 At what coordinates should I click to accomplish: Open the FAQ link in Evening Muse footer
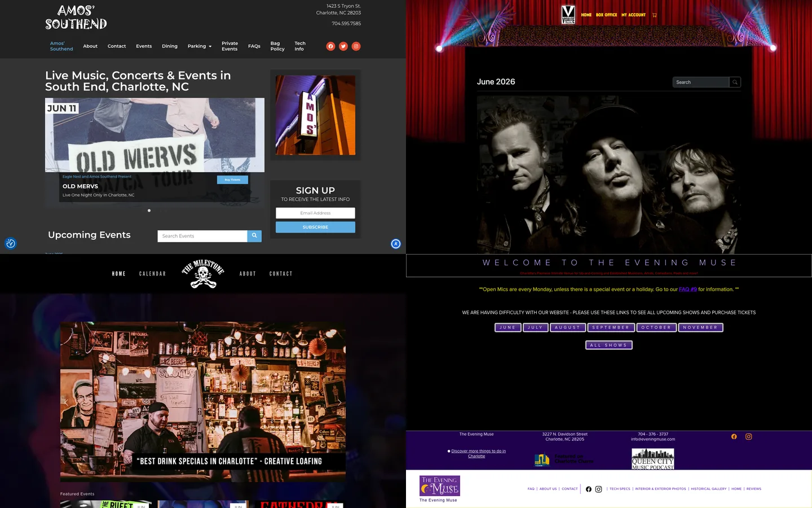(531, 489)
